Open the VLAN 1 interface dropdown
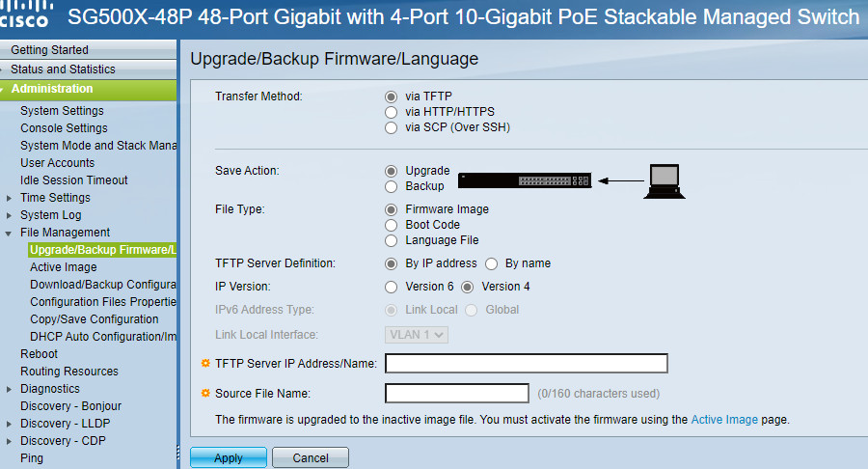 click(417, 335)
